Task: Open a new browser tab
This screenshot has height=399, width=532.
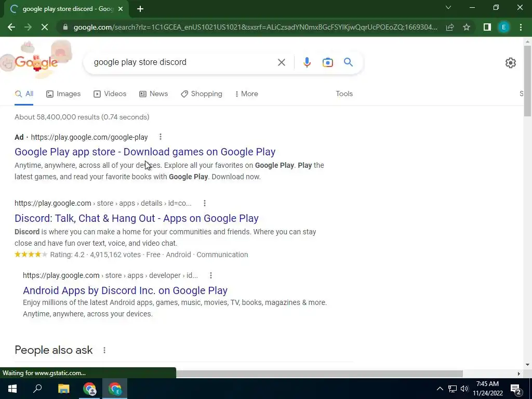Action: pos(140,9)
